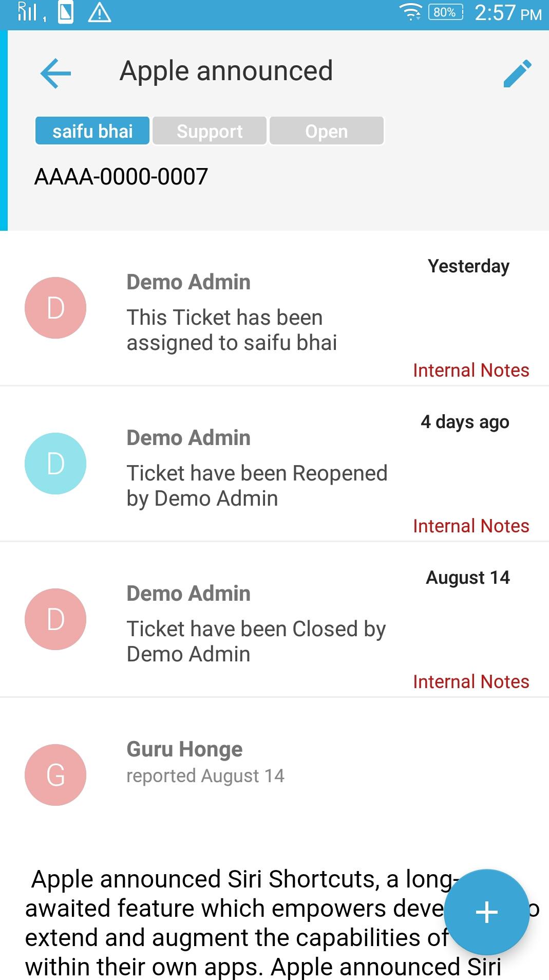Open the Ticket Closed note
This screenshot has width=549, height=980.
tap(256, 641)
